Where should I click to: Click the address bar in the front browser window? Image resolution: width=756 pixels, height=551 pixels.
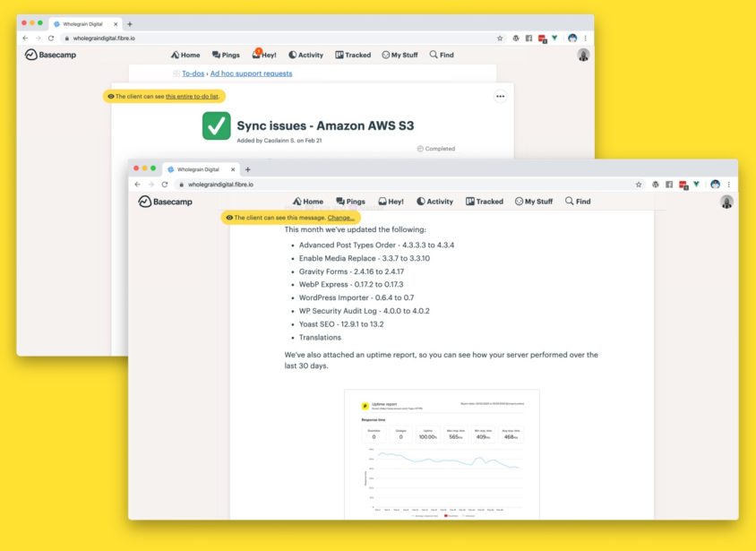(405, 185)
